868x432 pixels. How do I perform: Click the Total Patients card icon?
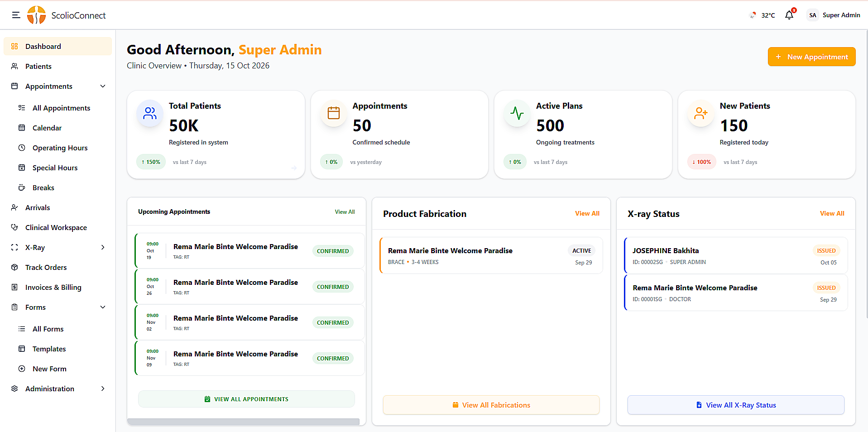[150, 113]
